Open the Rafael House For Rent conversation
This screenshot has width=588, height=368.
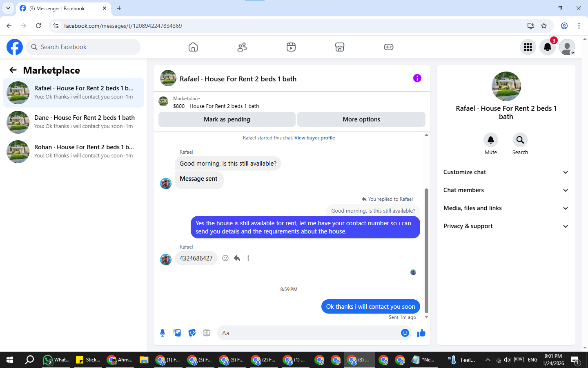click(x=73, y=93)
